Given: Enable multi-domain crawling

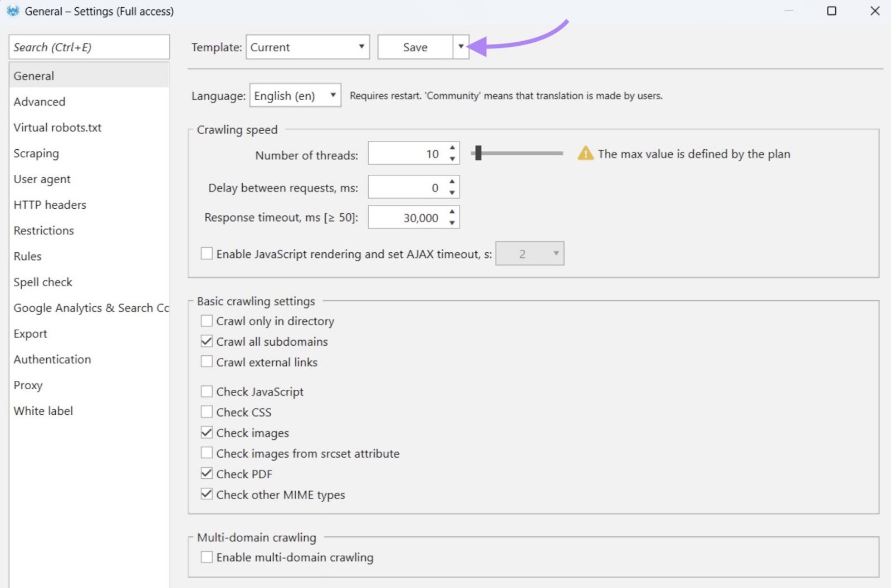Looking at the screenshot, I should [207, 556].
